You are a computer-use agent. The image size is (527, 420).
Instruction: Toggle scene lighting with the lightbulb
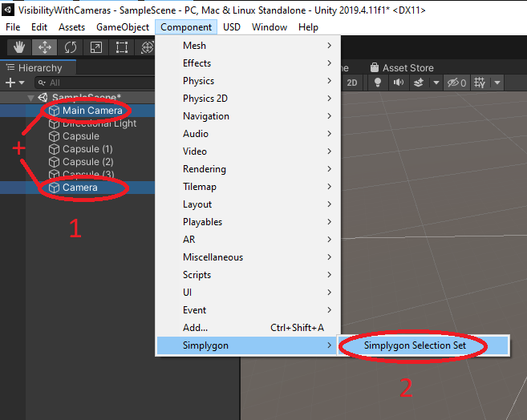coord(375,83)
